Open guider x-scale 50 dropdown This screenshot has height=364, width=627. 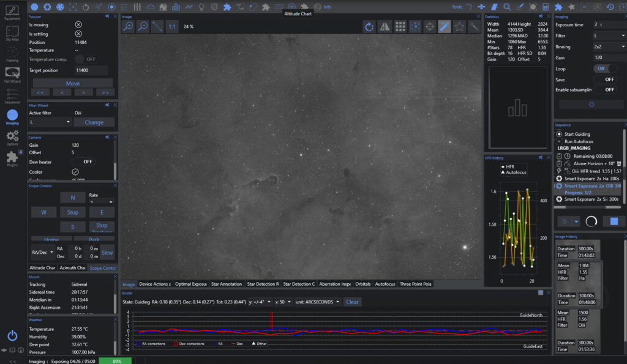pyautogui.click(x=283, y=302)
